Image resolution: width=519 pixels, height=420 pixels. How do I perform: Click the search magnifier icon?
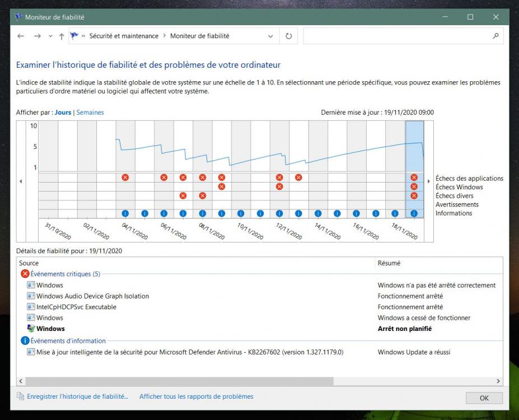pyautogui.click(x=495, y=36)
